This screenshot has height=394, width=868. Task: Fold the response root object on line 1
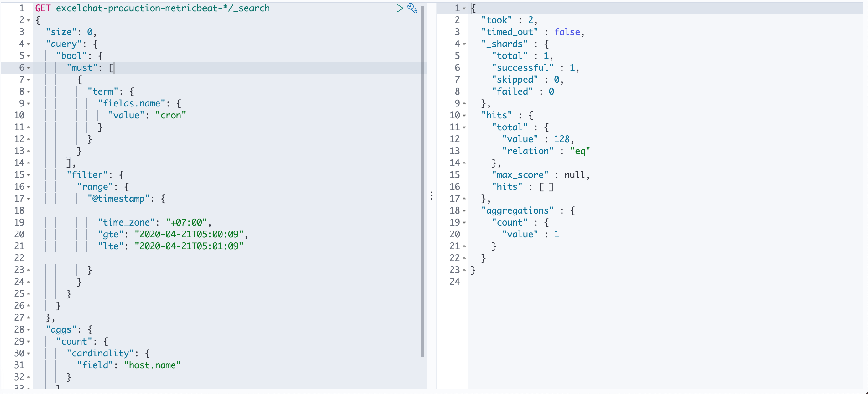[x=464, y=8]
